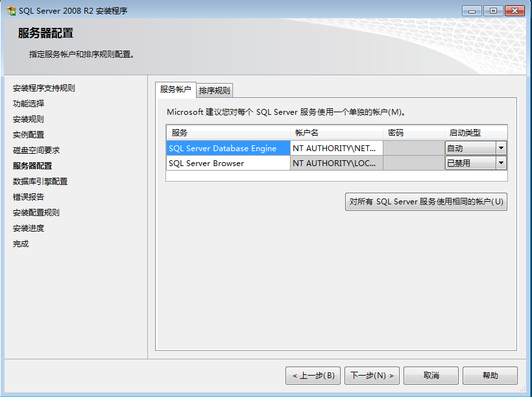Select the 已禁用 startup type combo box
The width and height of the screenshot is (532, 397).
476,163
